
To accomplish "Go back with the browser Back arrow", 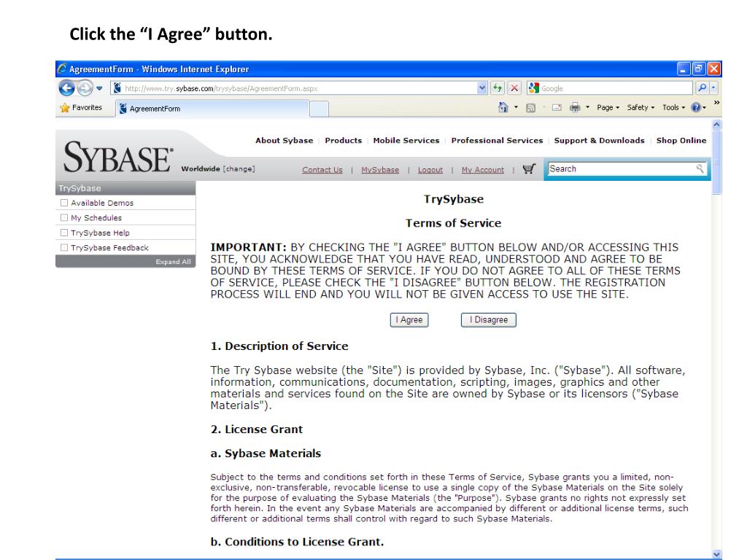I will click(67, 88).
